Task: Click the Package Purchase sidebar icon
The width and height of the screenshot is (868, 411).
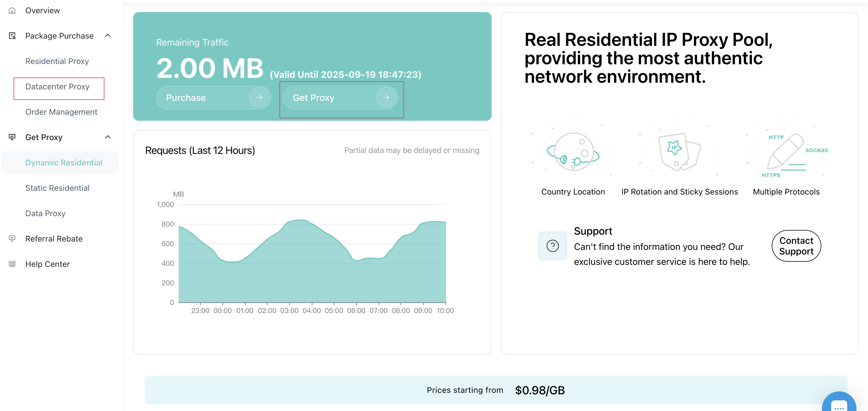Action: coord(12,36)
